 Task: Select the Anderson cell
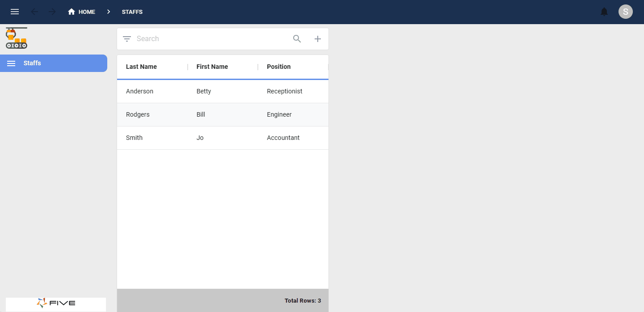click(139, 91)
